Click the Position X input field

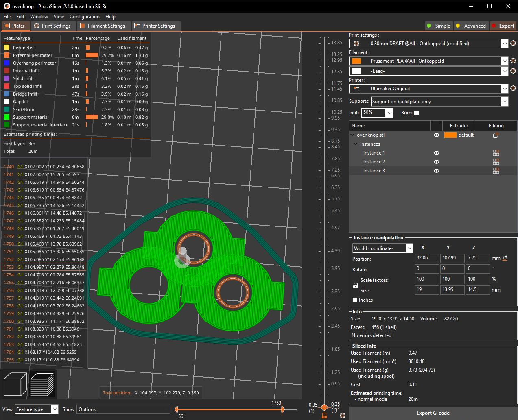[x=426, y=258]
